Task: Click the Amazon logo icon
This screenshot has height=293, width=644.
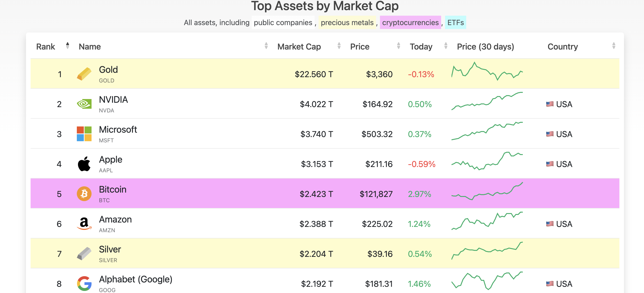Action: (84, 224)
